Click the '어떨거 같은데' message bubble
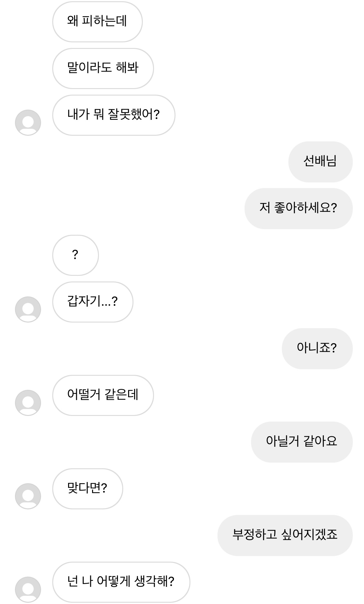The image size is (364, 604). coord(103,395)
